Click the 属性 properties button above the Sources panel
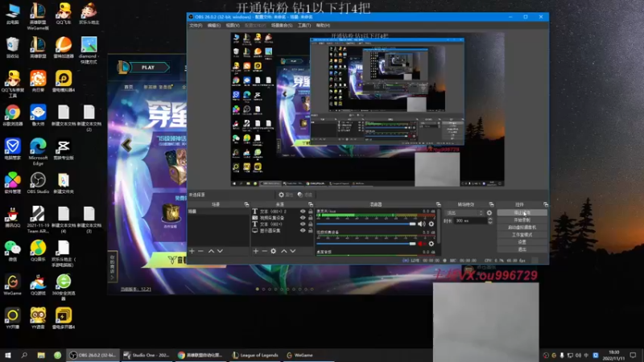This screenshot has height=362, width=644. pos(286,195)
